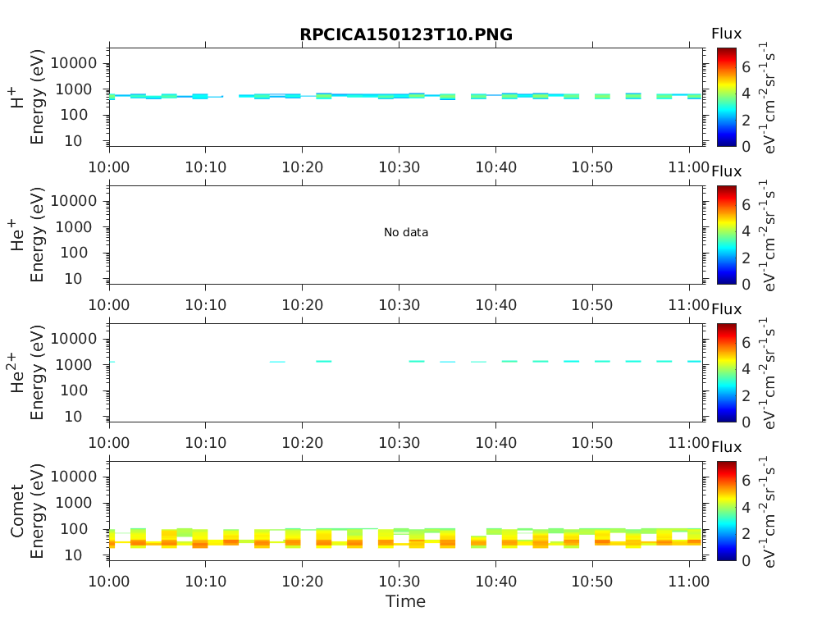Click the 'Time' x-axis label

pos(405,601)
